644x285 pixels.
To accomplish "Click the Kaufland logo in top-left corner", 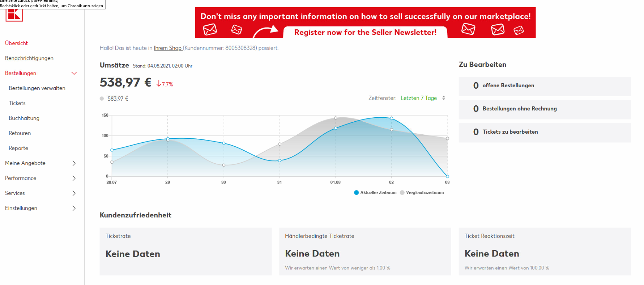I will click(x=14, y=15).
